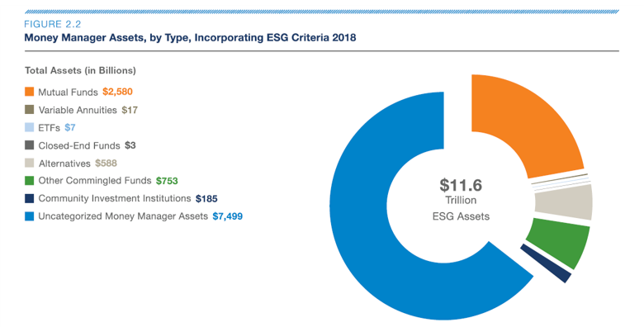This screenshot has width=644, height=327.
Task: Click the $753 Other Commingled Funds value
Action: pyautogui.click(x=167, y=181)
